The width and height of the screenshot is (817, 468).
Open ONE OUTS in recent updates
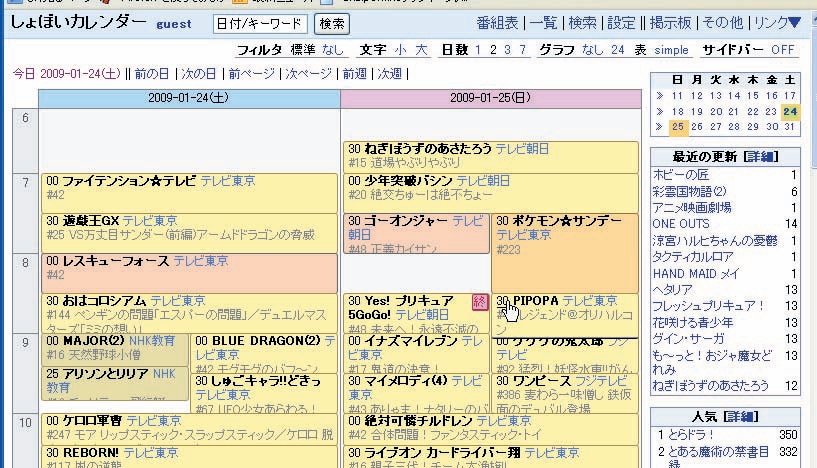click(680, 224)
